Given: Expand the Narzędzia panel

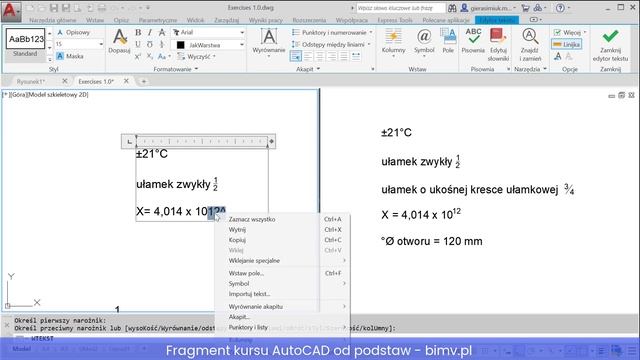Looking at the screenshot, I should (530, 69).
